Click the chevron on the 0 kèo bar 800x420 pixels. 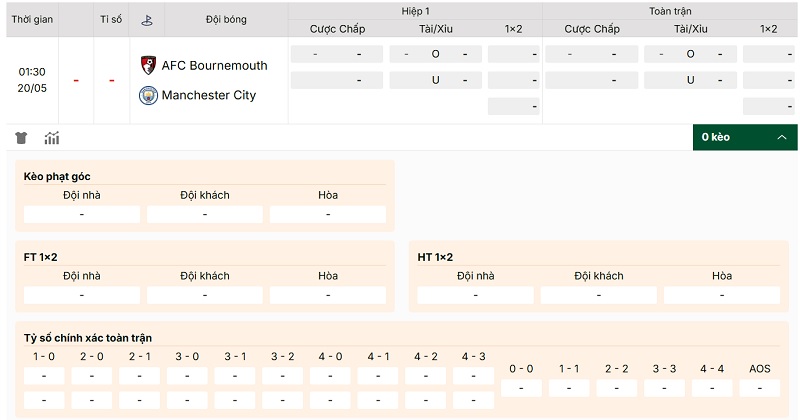782,137
